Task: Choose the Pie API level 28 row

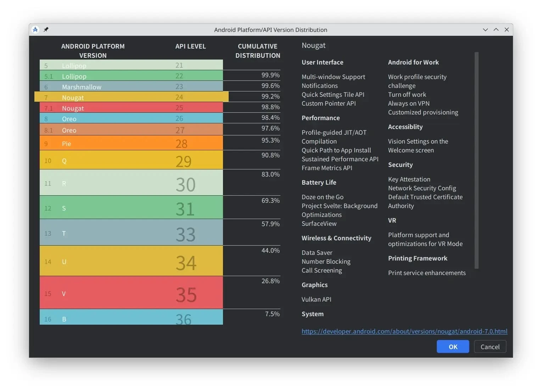Action: click(131, 143)
